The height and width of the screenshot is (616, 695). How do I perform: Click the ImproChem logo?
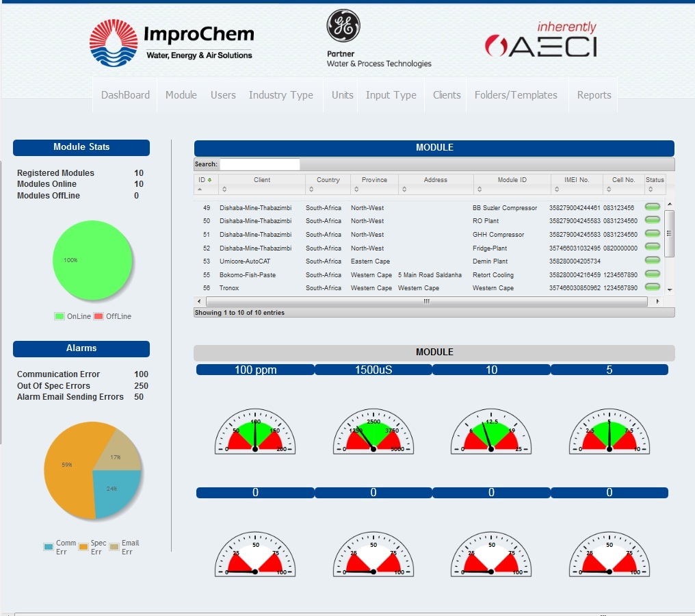(x=172, y=42)
